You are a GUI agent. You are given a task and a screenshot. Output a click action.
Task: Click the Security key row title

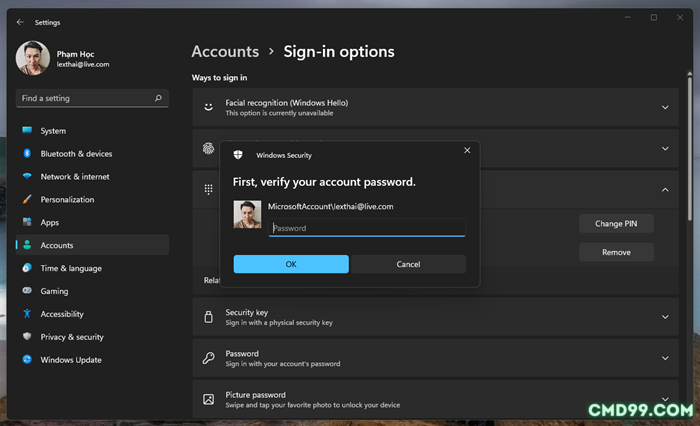tap(246, 312)
